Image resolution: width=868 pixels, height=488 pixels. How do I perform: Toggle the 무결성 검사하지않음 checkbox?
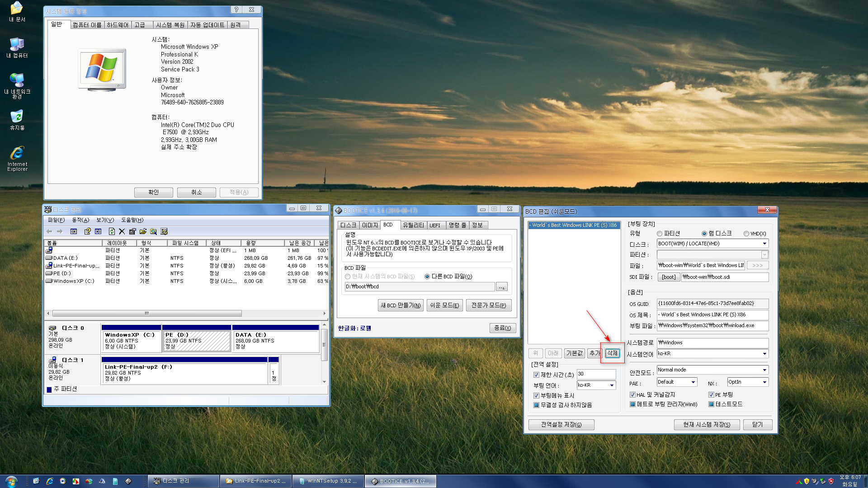point(536,405)
